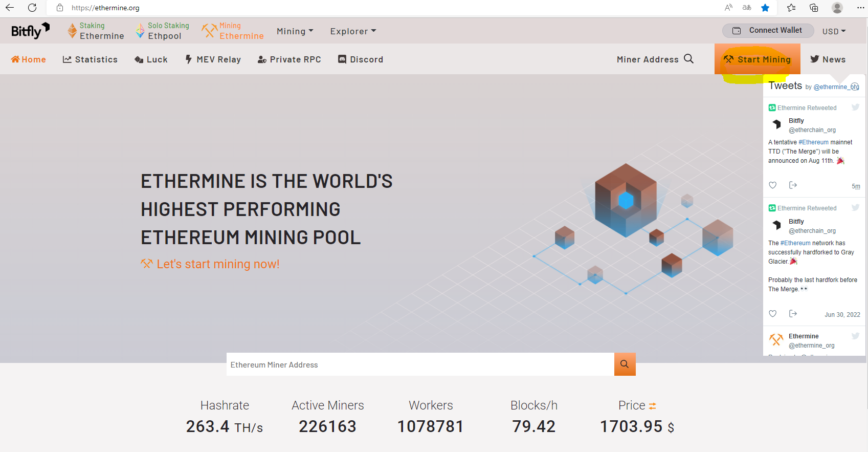Open Solo Staking Ethpool link
This screenshot has height=452, width=868.
point(162,31)
